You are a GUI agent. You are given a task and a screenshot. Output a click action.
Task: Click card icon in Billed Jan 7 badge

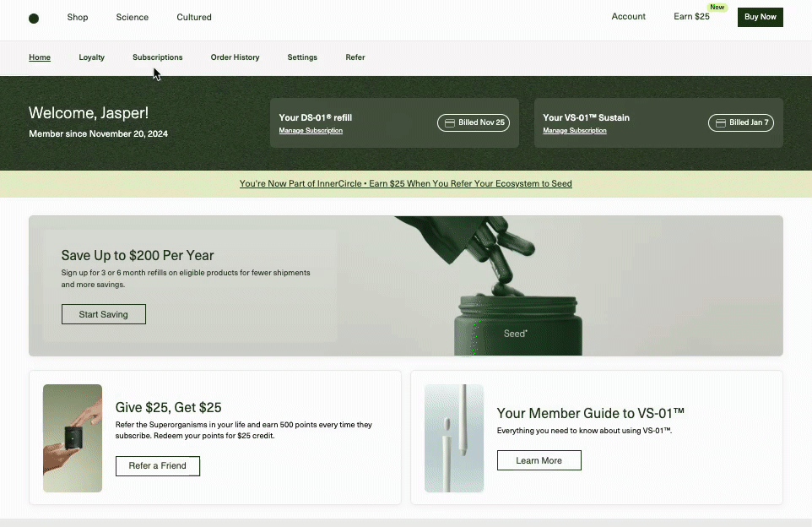click(x=720, y=122)
